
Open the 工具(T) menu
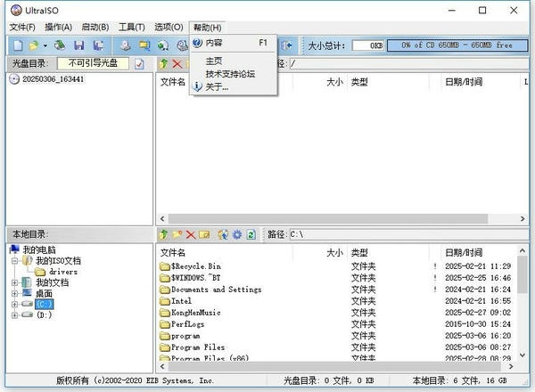click(x=132, y=28)
